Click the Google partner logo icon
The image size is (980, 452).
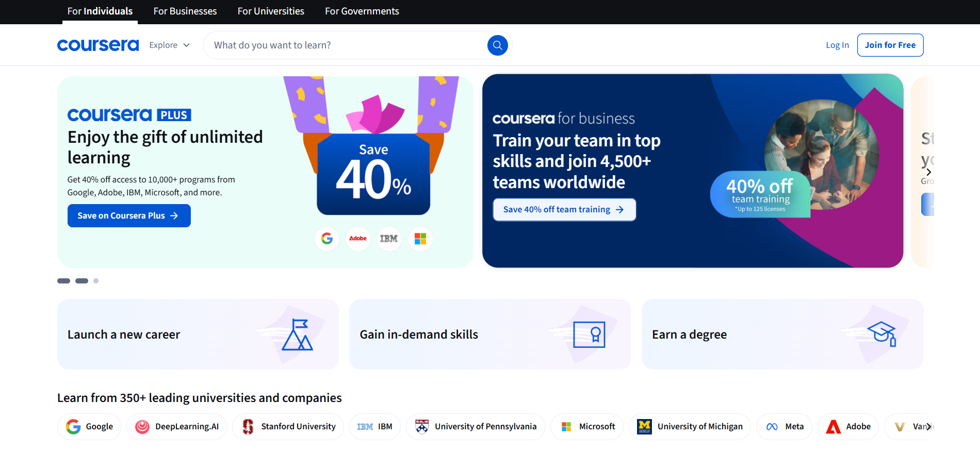(x=73, y=427)
